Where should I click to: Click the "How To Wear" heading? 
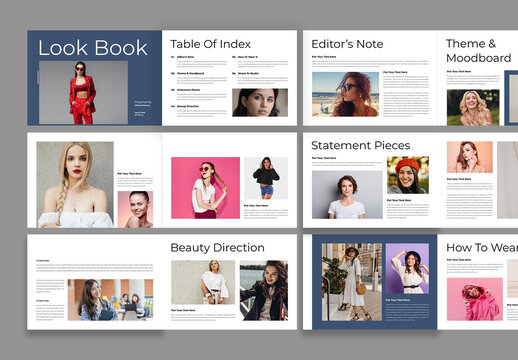[x=482, y=248]
